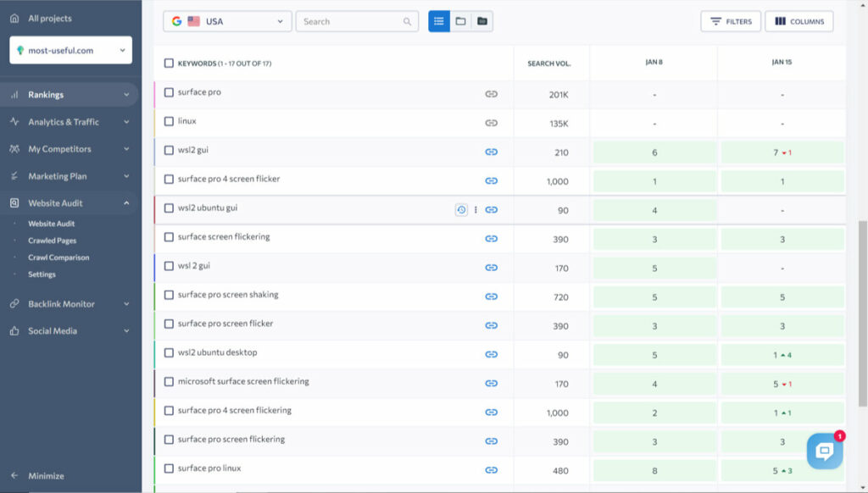Open three-dot menu for wsl2 ubuntu gui
868x493 pixels.
click(x=476, y=210)
